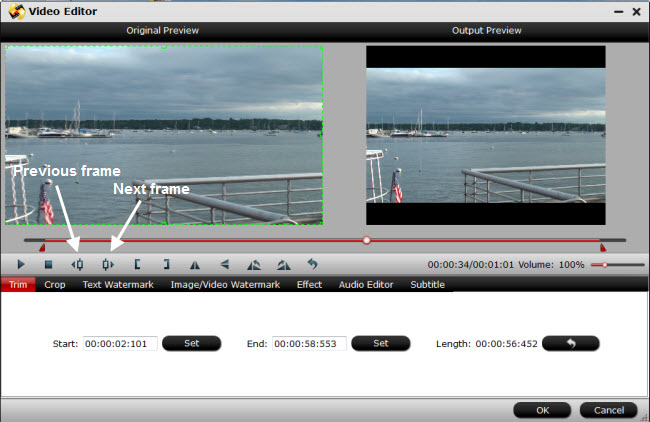650x422 pixels.
Task: Rotate video 90 degrees counterclockwise
Action: tap(254, 264)
